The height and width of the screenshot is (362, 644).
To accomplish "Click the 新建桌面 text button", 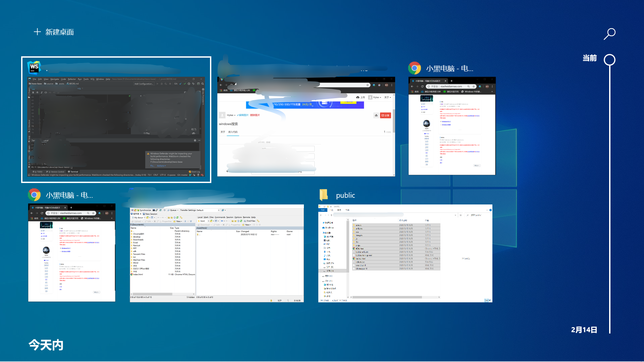I will 60,32.
